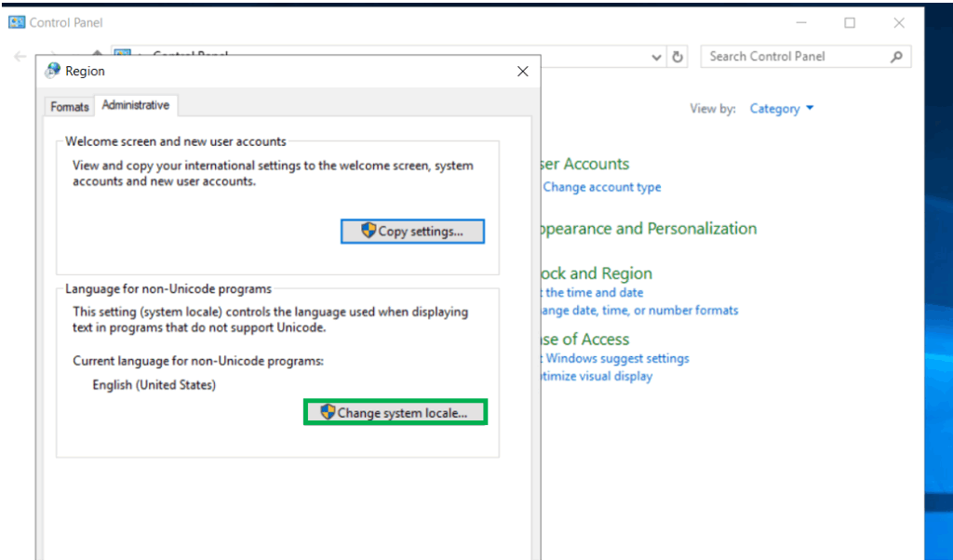
Task: Click the Change system locale button
Action: (395, 412)
